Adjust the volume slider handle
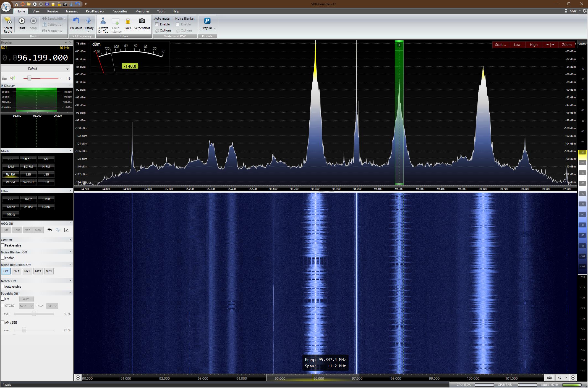Image resolution: width=588 pixels, height=388 pixels. tap(29, 78)
